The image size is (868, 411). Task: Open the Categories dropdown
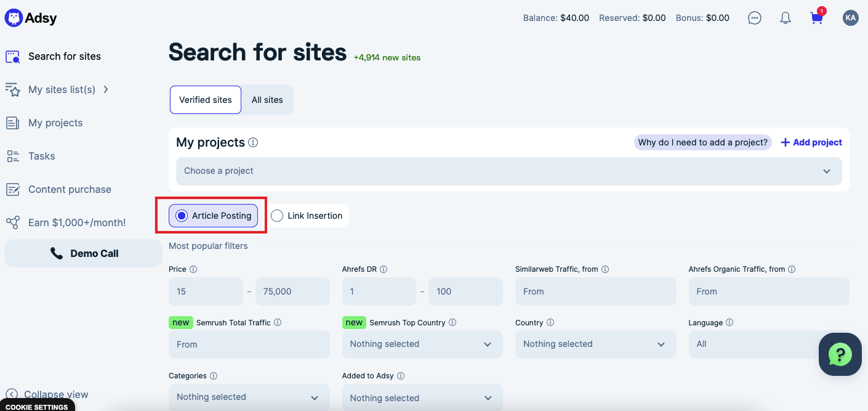pyautogui.click(x=249, y=397)
